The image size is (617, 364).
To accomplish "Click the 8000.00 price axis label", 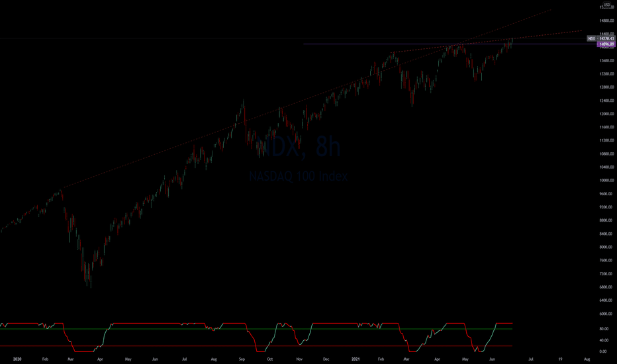I will coord(606,247).
